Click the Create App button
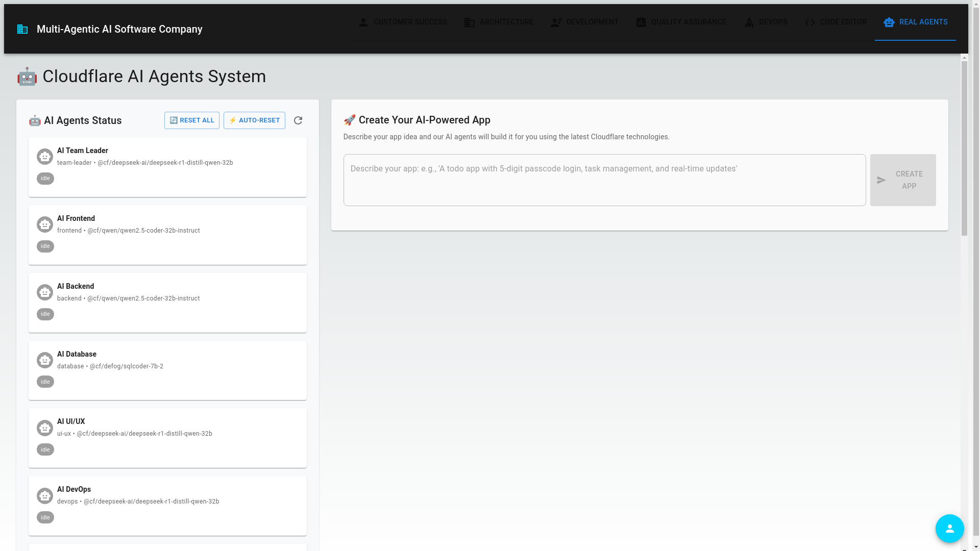The width and height of the screenshot is (980, 551). (903, 180)
